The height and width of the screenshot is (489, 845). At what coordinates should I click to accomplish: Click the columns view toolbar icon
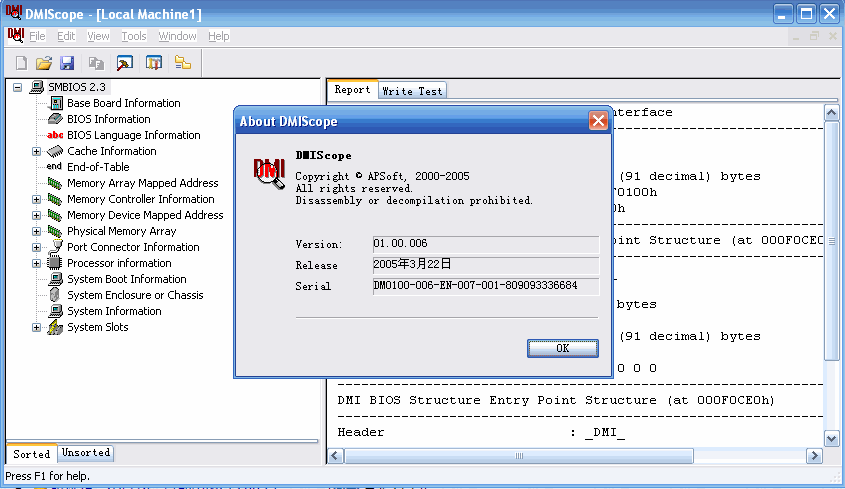(x=154, y=63)
